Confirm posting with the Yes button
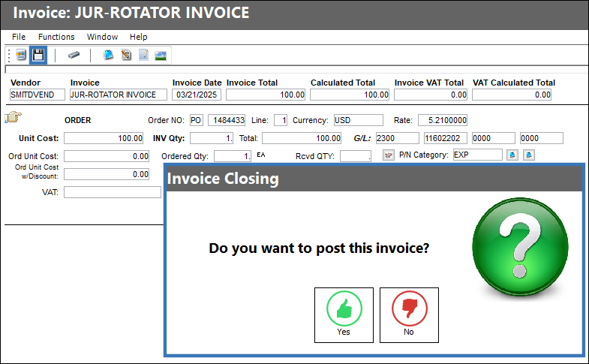Image resolution: width=589 pixels, height=364 pixels. coord(344,315)
